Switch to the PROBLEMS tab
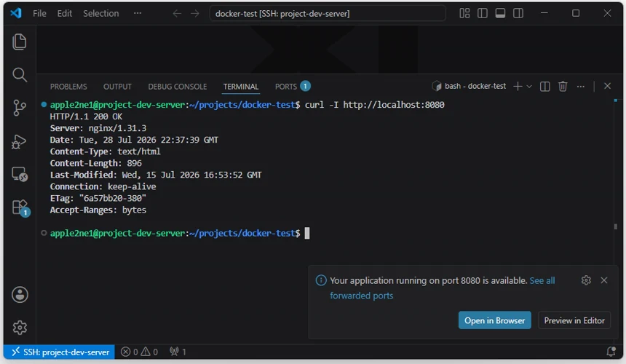 click(68, 87)
